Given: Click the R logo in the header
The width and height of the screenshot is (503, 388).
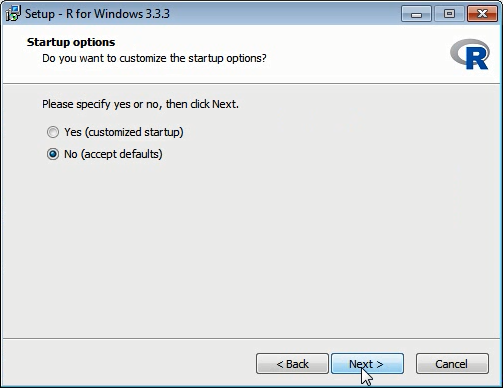Looking at the screenshot, I should [470, 54].
